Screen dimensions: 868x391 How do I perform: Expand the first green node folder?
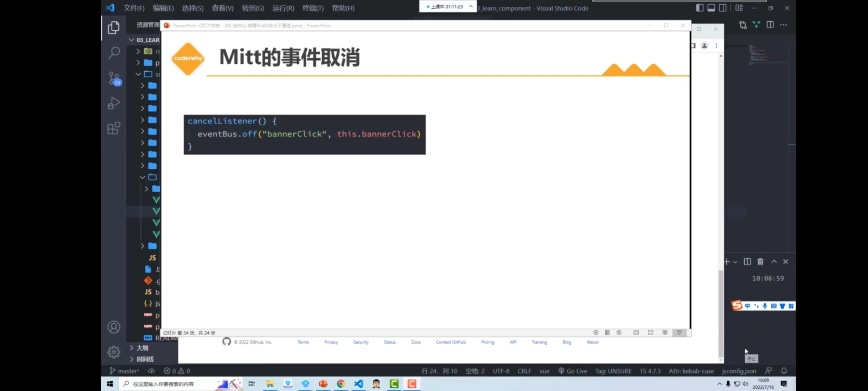click(x=138, y=51)
